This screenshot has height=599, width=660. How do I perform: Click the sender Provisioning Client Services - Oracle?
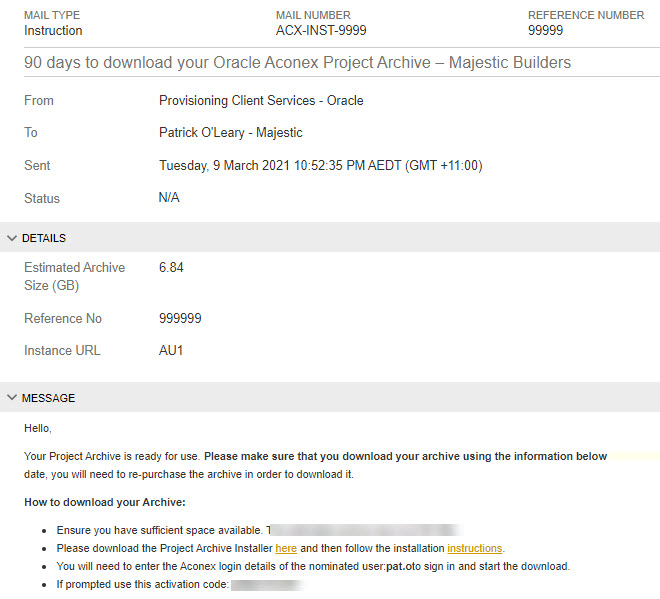[261, 101]
